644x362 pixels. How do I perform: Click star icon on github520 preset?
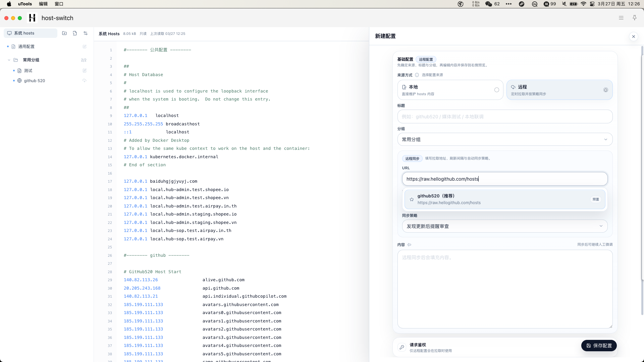point(412,199)
